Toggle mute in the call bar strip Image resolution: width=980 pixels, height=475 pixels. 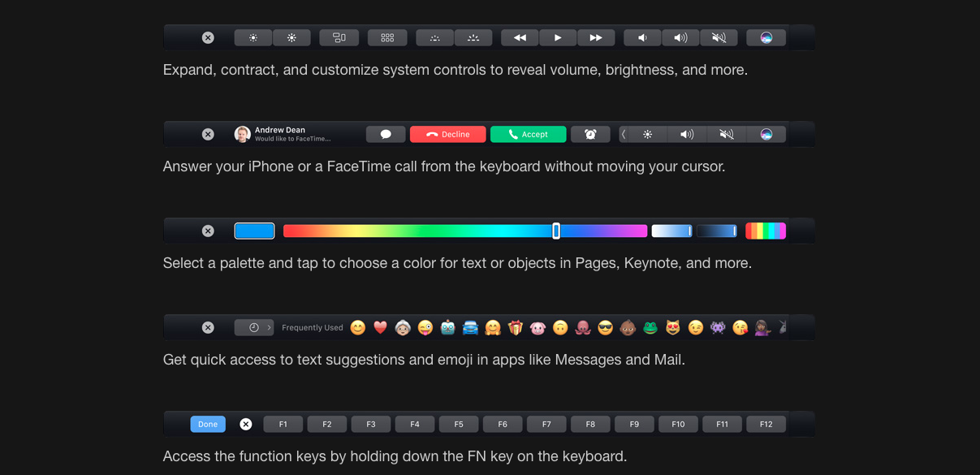tap(727, 134)
